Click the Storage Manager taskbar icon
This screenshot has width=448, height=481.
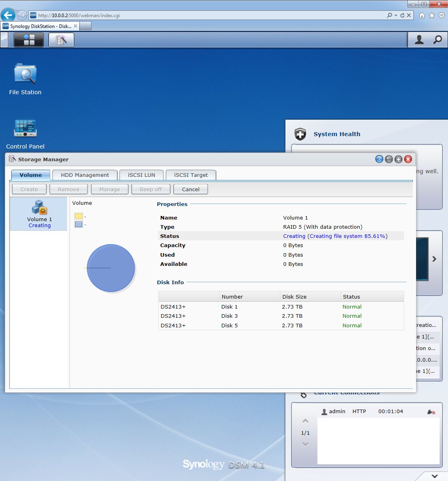click(x=61, y=40)
